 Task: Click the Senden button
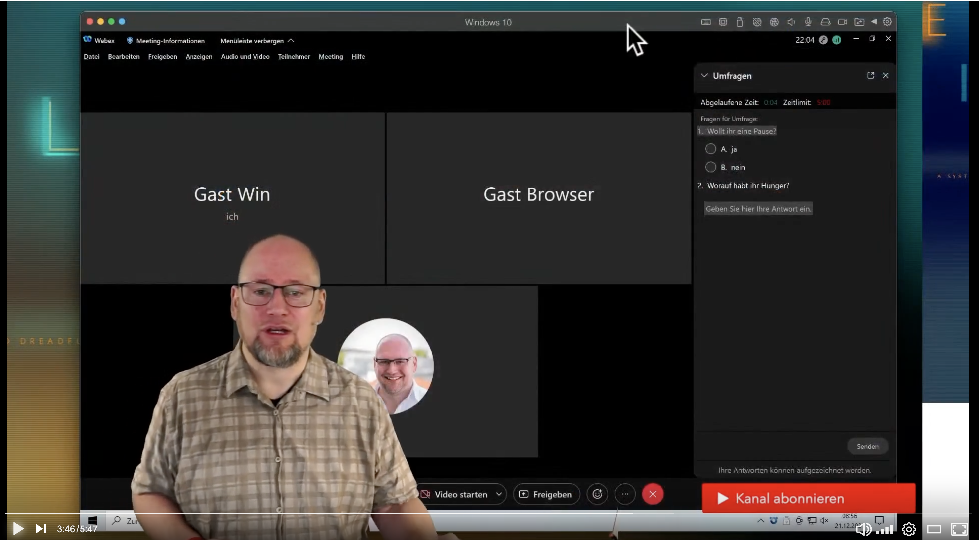click(867, 446)
